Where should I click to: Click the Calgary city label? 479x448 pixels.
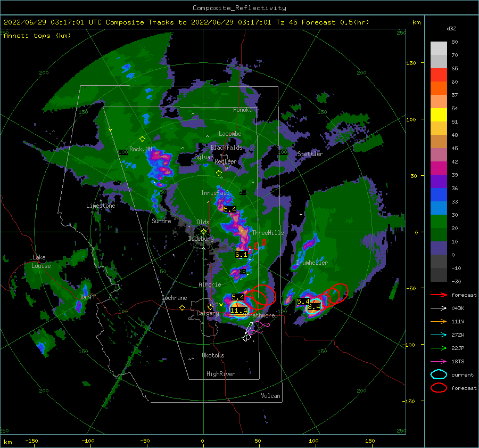point(208,313)
